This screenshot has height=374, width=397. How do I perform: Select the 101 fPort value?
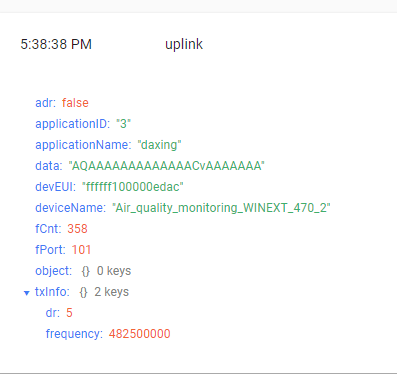[81, 250]
